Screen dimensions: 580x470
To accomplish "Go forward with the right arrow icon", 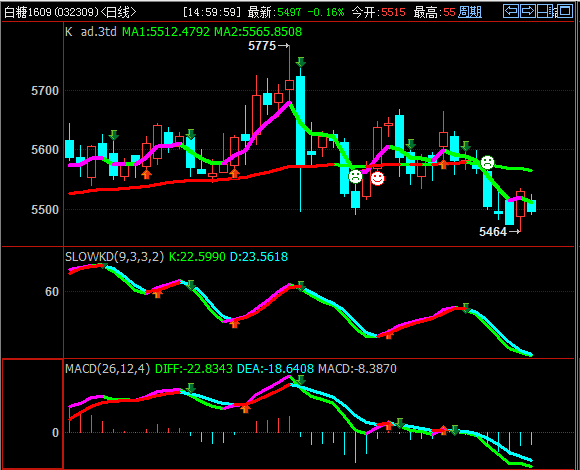I will point(527,11).
